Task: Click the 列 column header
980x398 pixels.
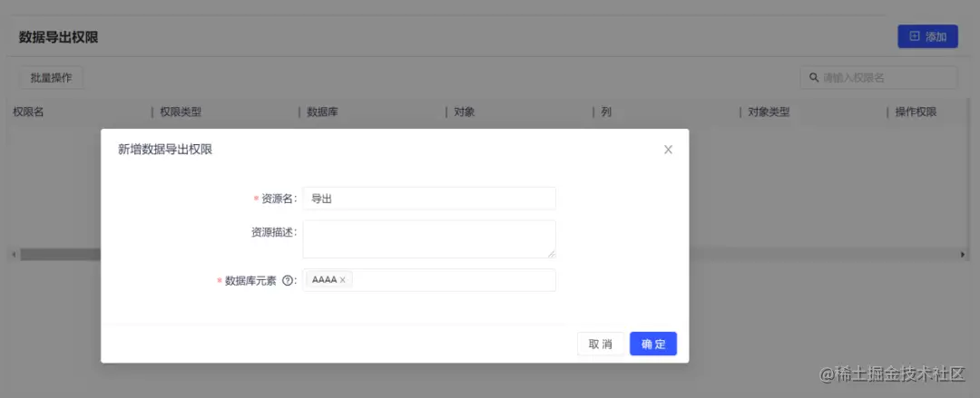Action: (x=605, y=112)
